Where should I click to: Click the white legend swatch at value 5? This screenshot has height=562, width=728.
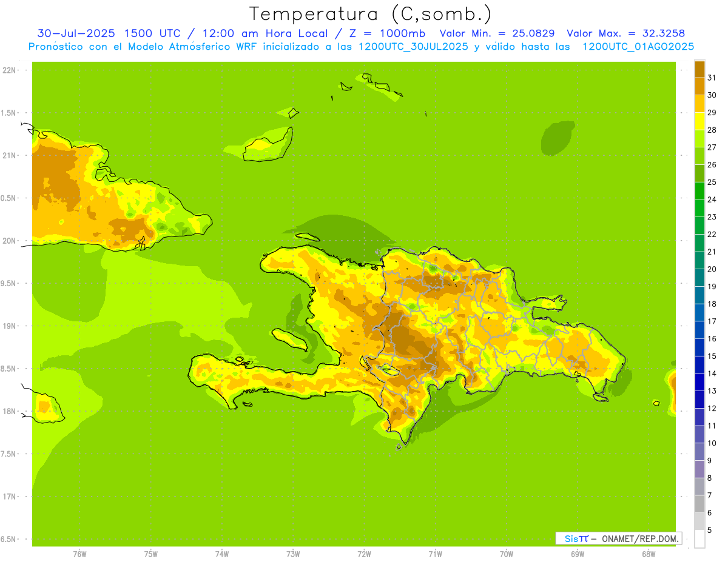pyautogui.click(x=699, y=538)
